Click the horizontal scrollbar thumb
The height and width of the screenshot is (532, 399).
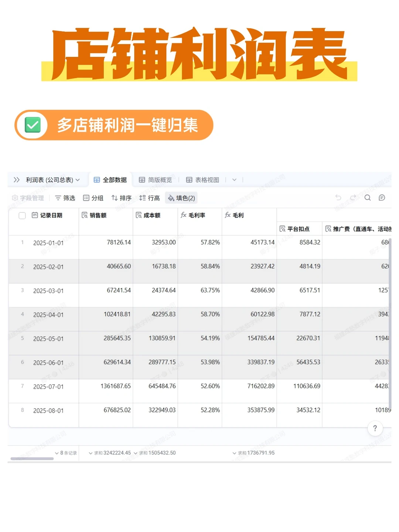coord(32,458)
